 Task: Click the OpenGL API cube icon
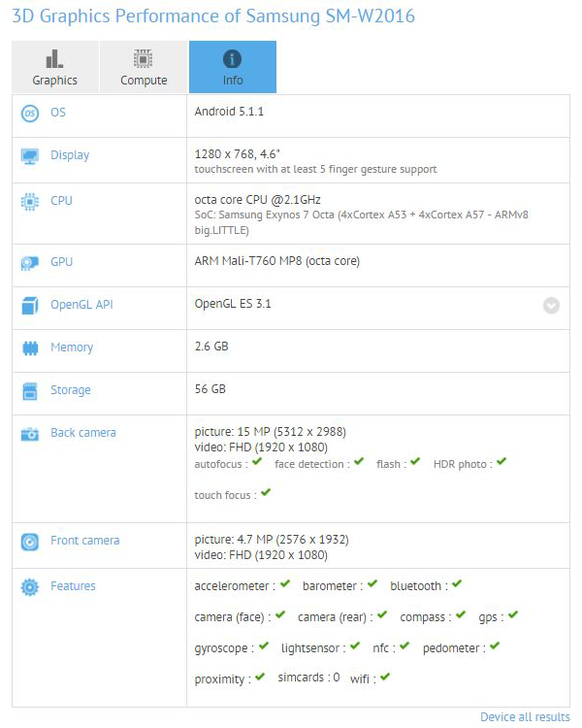(30, 306)
